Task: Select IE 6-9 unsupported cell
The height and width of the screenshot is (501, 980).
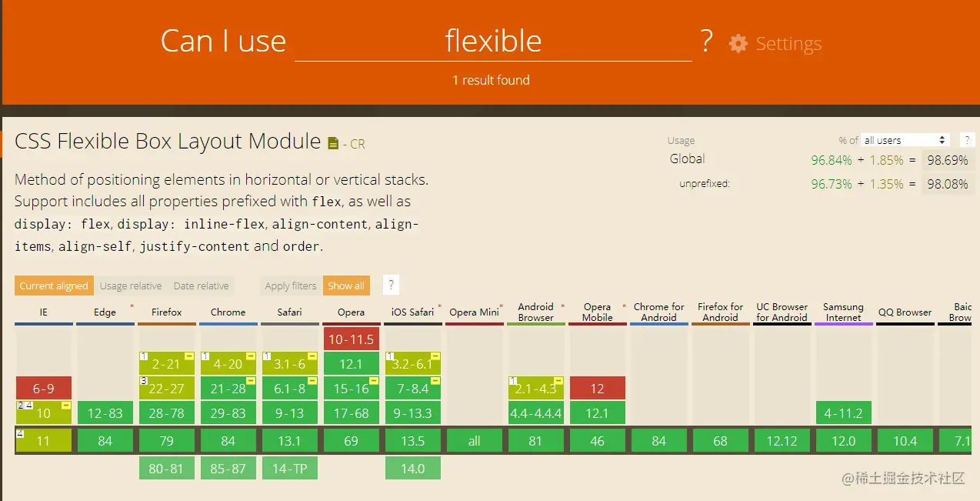Action: coord(44,388)
